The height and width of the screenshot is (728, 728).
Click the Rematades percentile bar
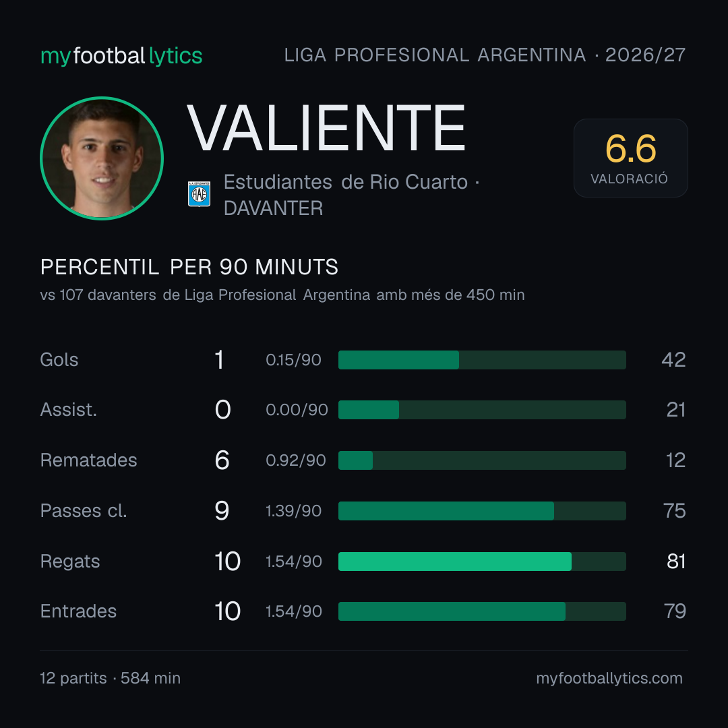482,460
